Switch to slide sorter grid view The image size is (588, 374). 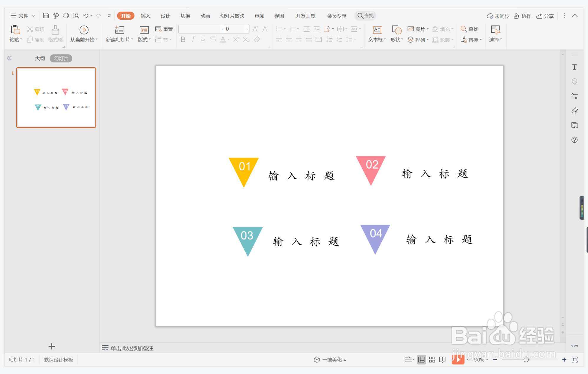coord(432,360)
